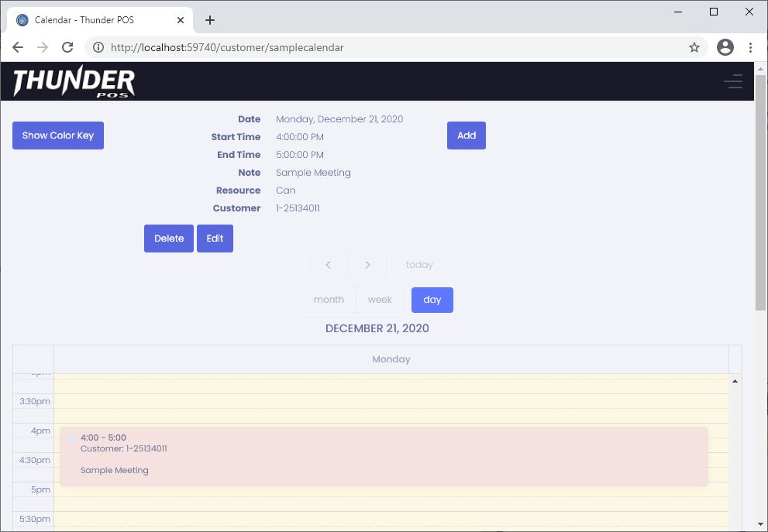Go to next day with right chevron

[x=367, y=265]
